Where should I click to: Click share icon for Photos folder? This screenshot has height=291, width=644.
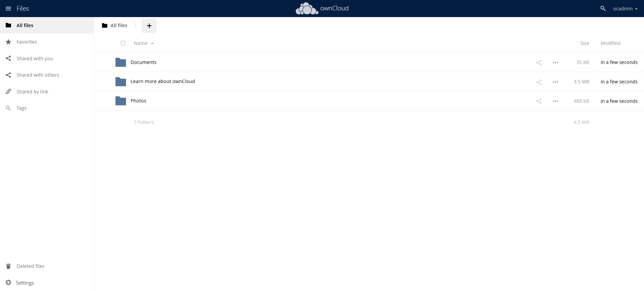pyautogui.click(x=539, y=101)
